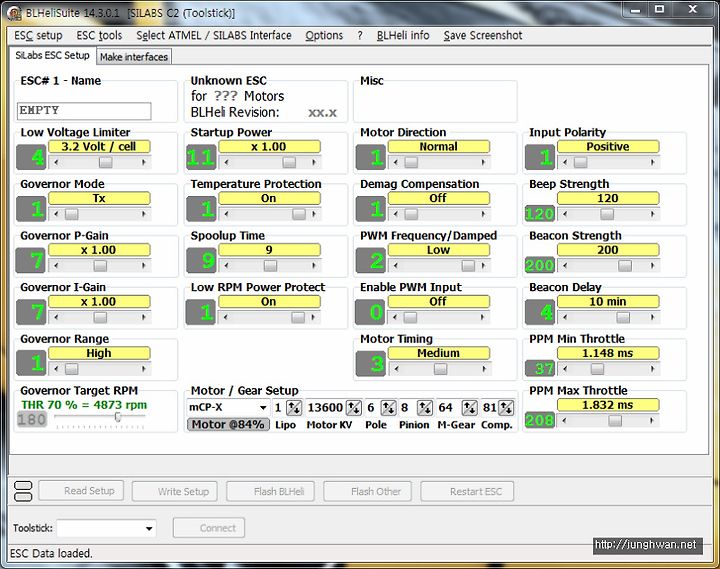720x569 pixels.
Task: Click Save Screenshot menu item
Action: (x=483, y=35)
